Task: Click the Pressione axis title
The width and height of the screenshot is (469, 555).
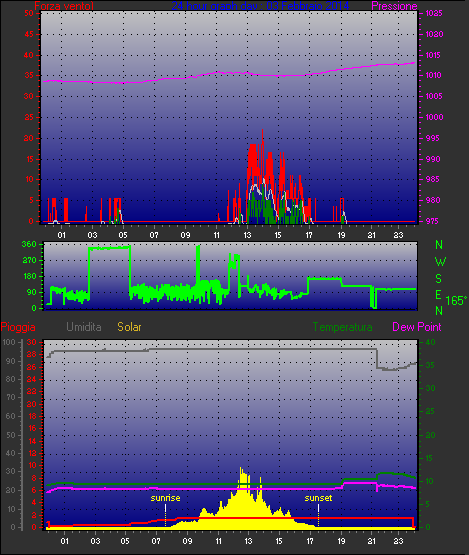Action: tap(394, 6)
